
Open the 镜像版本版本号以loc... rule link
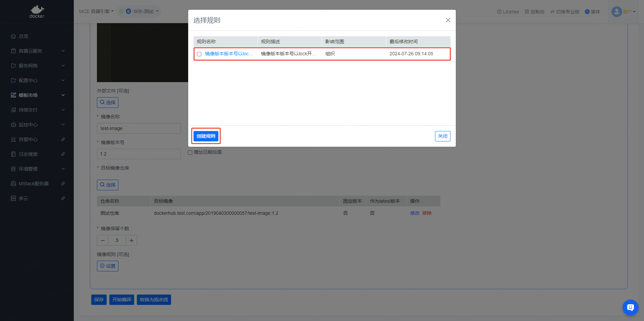coord(229,54)
